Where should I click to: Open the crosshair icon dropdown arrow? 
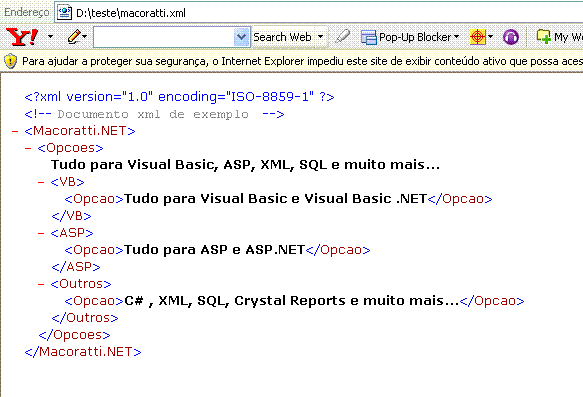[x=490, y=37]
